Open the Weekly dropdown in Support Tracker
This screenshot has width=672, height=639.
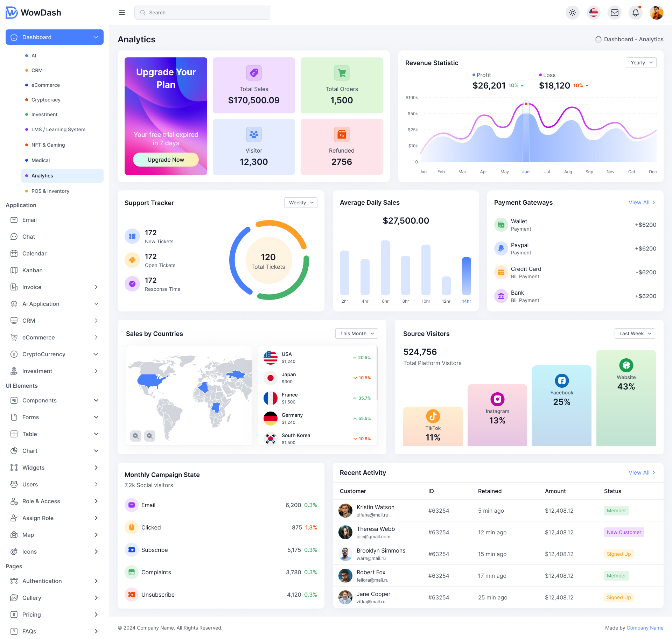coord(300,202)
